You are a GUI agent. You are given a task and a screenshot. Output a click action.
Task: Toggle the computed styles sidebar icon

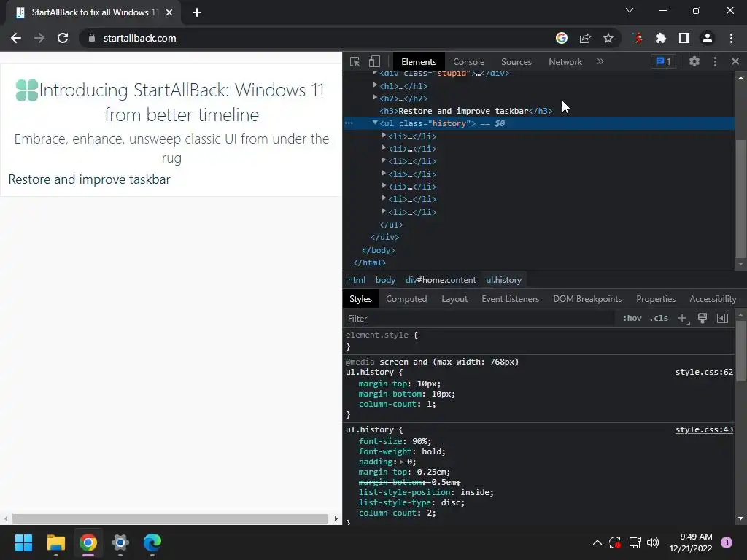tap(722, 318)
